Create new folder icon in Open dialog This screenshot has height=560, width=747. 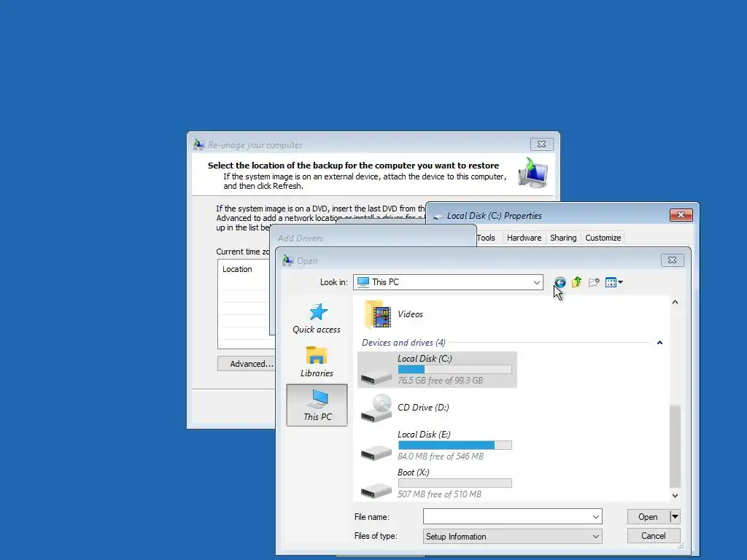[594, 282]
